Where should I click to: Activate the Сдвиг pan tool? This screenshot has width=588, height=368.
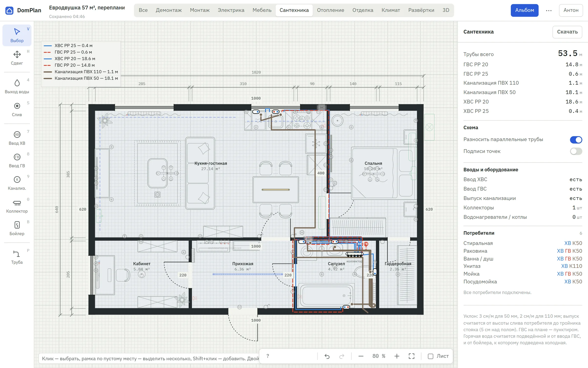pyautogui.click(x=17, y=58)
